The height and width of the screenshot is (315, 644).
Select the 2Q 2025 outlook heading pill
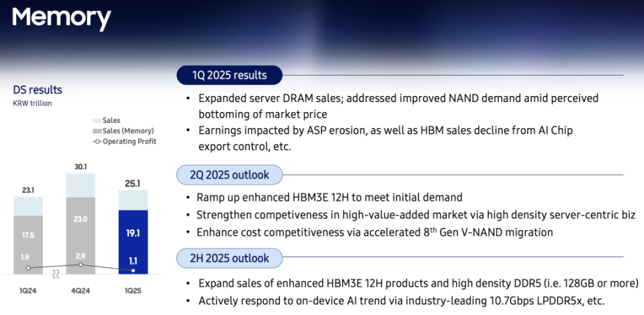[x=229, y=175]
